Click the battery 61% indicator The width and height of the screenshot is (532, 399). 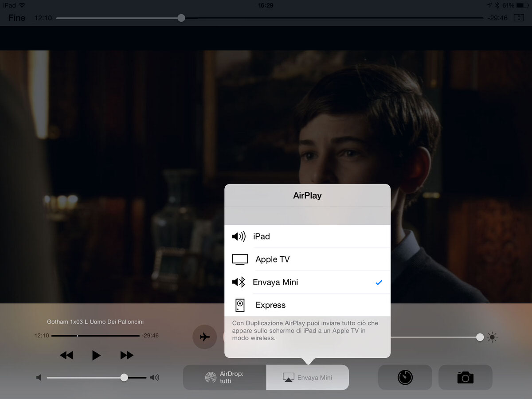click(516, 5)
